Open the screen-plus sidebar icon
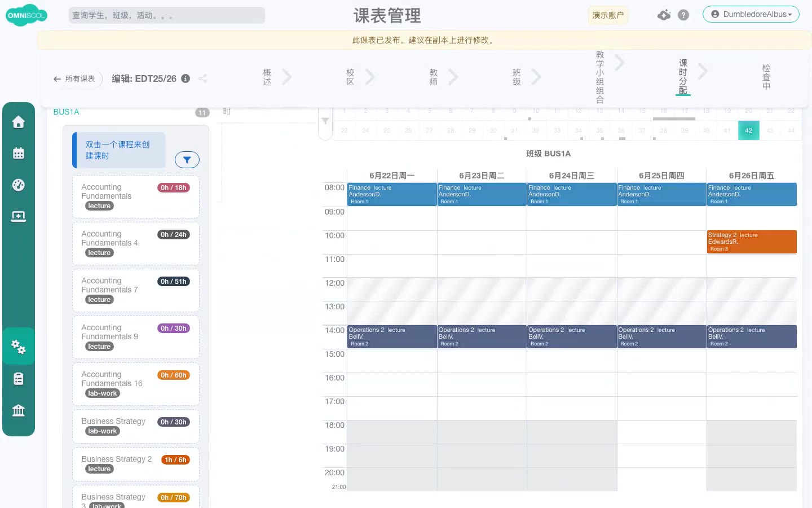Screen dimensions: 812x508 (19, 217)
